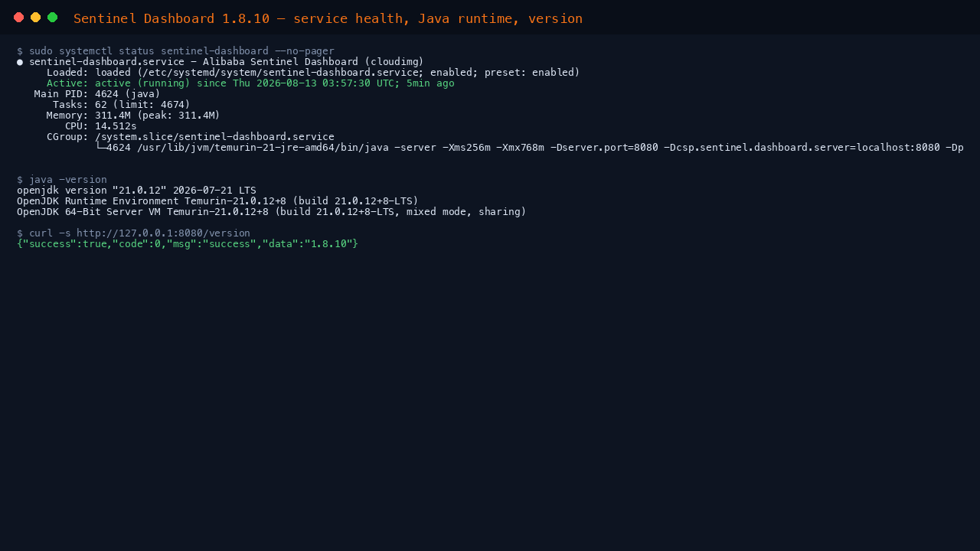980x551 pixels.
Task: Click the yellow minimize window dot
Action: coord(36,18)
